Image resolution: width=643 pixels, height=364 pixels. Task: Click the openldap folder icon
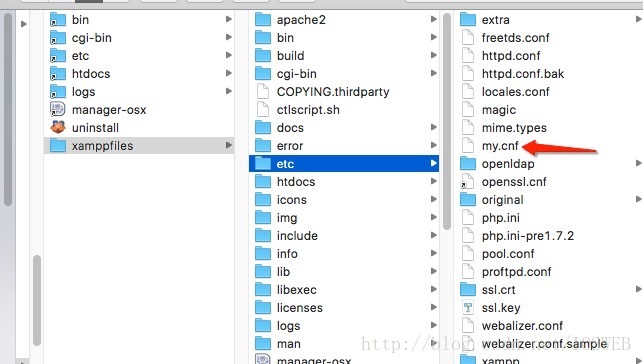[468, 164]
